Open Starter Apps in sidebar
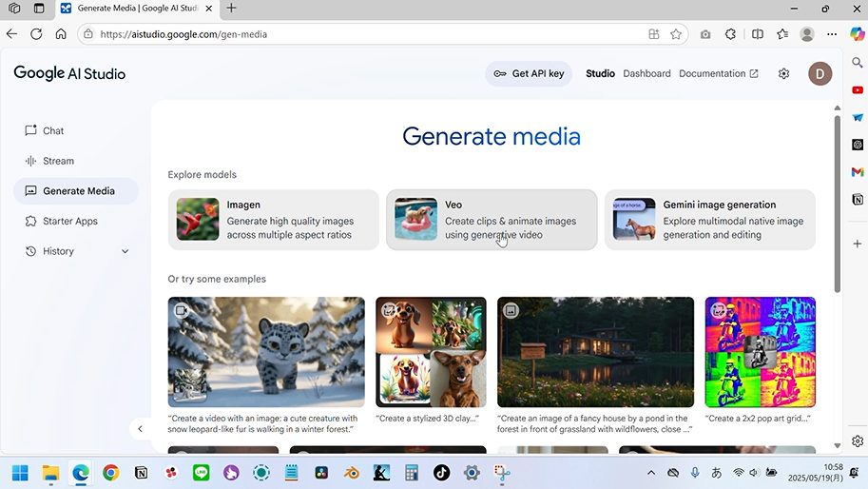Screen dimensions: 868x489 pyautogui.click(x=69, y=222)
